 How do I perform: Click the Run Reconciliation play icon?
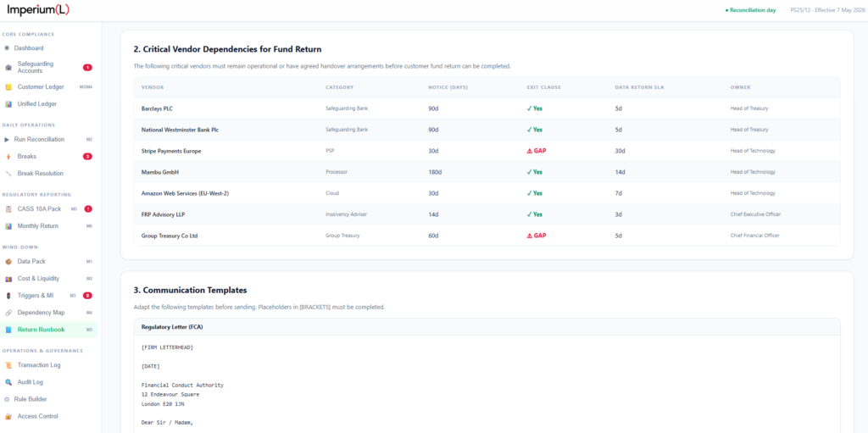tap(7, 140)
